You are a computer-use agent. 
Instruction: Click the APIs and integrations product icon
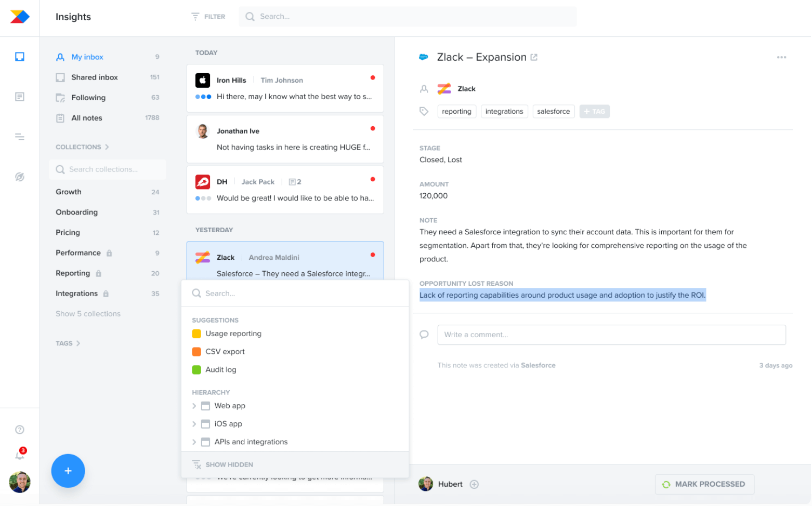click(x=205, y=442)
